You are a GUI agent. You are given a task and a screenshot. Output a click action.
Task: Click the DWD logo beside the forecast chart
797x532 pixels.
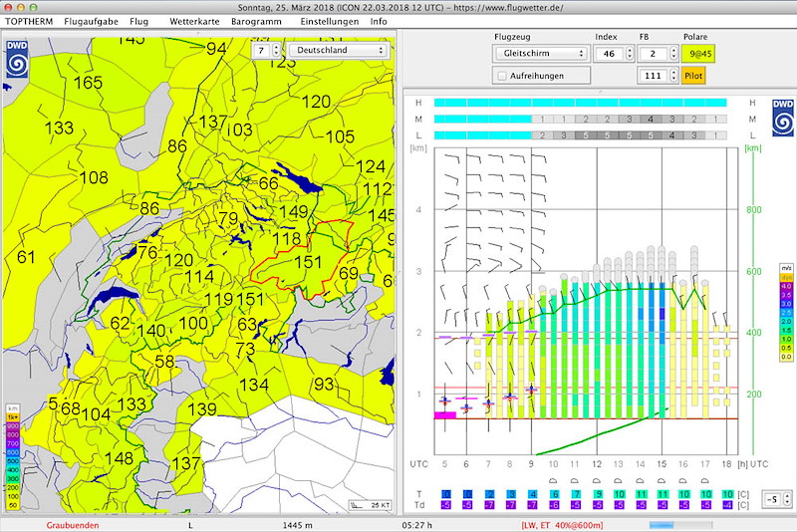(783, 118)
